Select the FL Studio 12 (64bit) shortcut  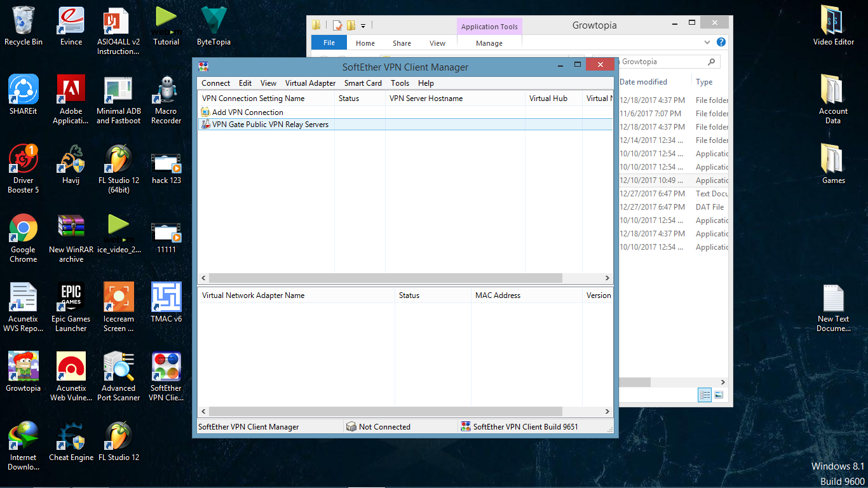point(118,169)
